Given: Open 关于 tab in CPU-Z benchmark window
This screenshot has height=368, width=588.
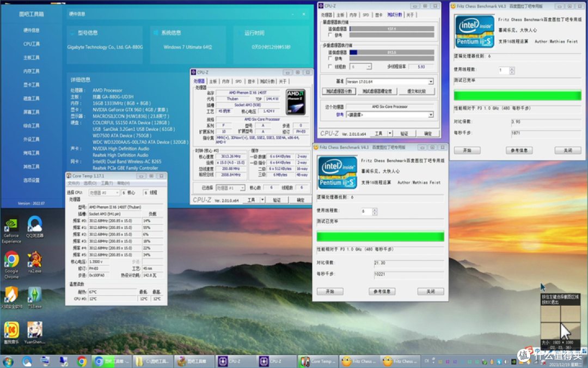Looking at the screenshot, I should pyautogui.click(x=411, y=15).
